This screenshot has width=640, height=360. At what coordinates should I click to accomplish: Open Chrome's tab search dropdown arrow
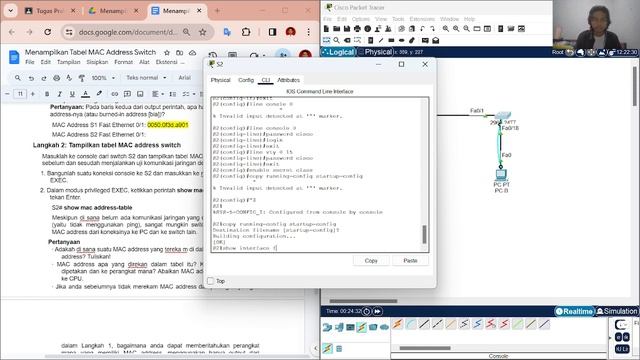click(11, 11)
